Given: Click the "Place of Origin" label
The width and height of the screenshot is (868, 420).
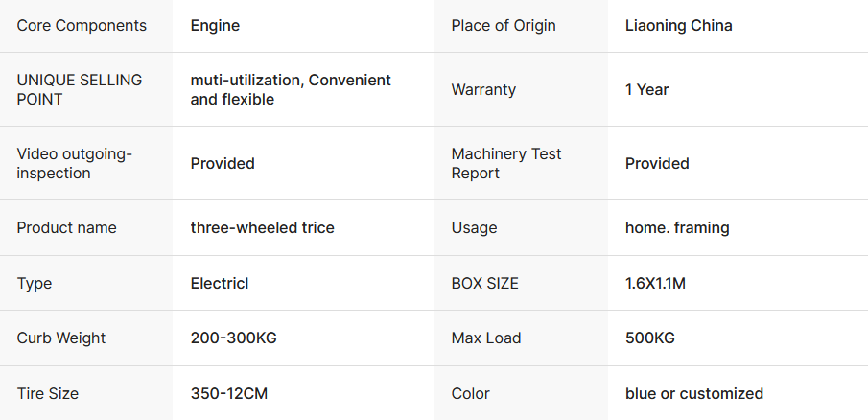Looking at the screenshot, I should pyautogui.click(x=503, y=26).
